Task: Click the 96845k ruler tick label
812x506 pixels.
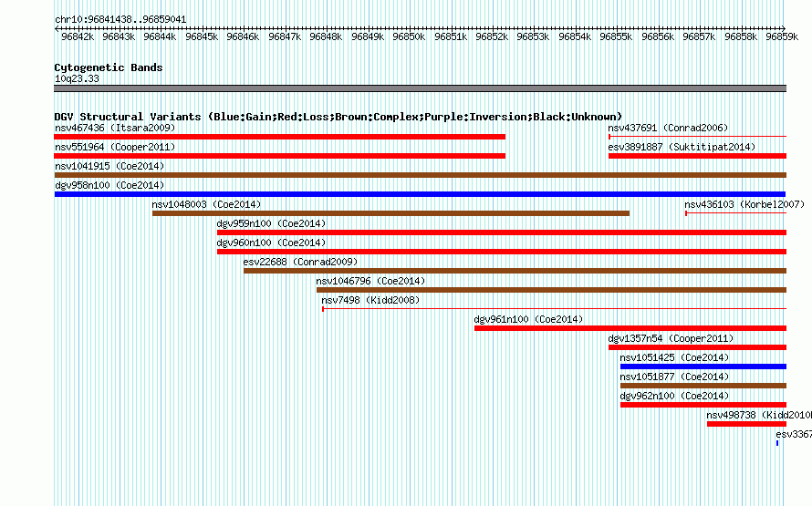Action: pos(202,36)
